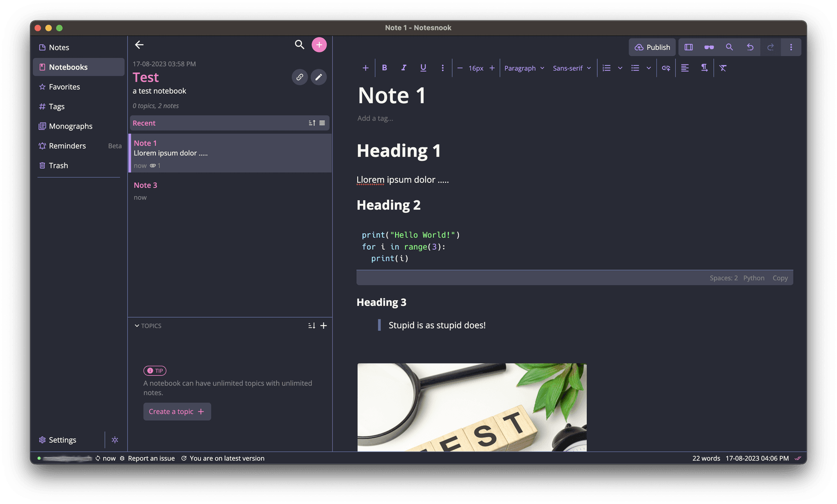
Task: Select Note 1 in the list
Action: pyautogui.click(x=230, y=153)
